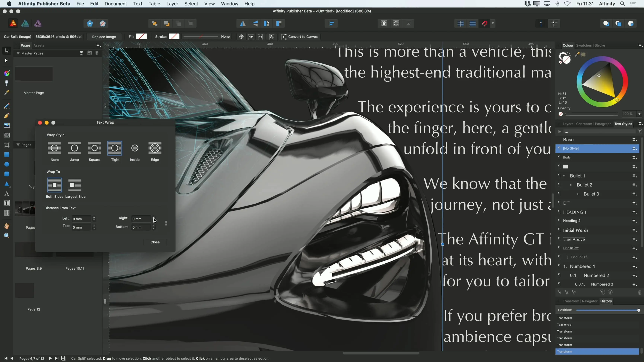Switch to Affinity Photo persona

pyautogui.click(x=38, y=23)
